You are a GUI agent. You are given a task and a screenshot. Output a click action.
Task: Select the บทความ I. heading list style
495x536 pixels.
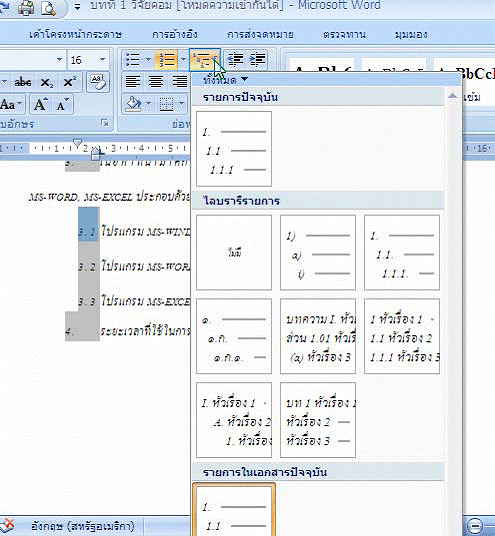[x=318, y=336]
